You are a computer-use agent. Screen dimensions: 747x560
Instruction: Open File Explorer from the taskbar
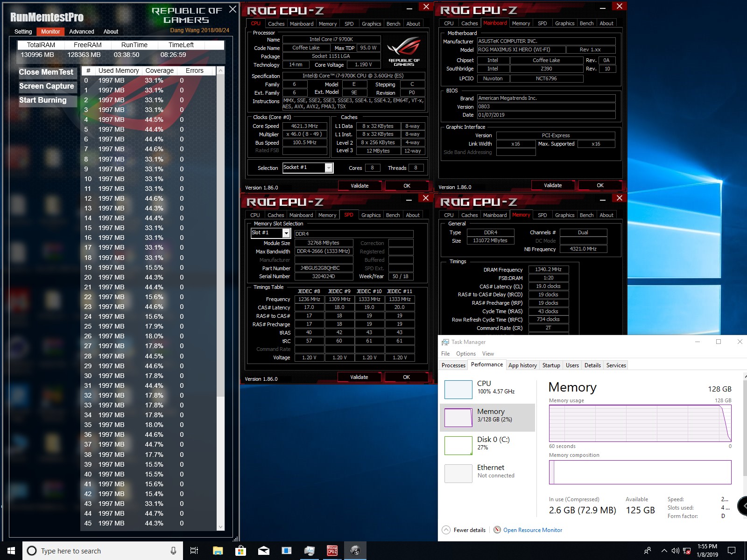[x=217, y=551]
